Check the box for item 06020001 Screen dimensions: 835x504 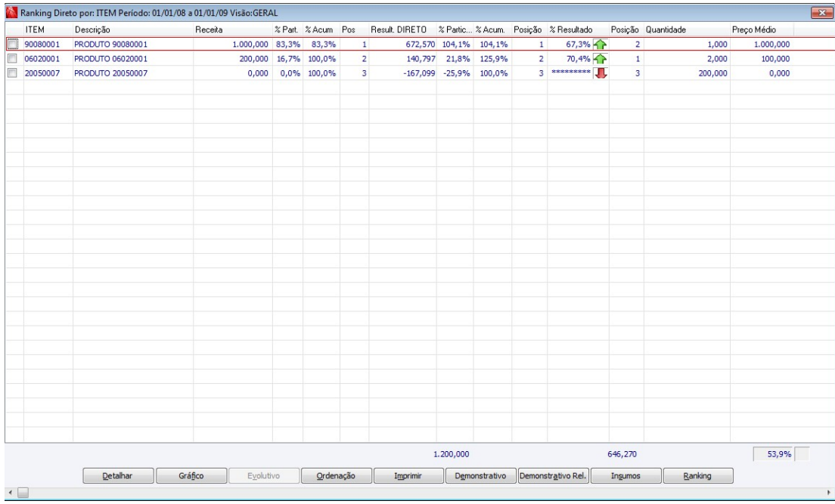(x=12, y=58)
